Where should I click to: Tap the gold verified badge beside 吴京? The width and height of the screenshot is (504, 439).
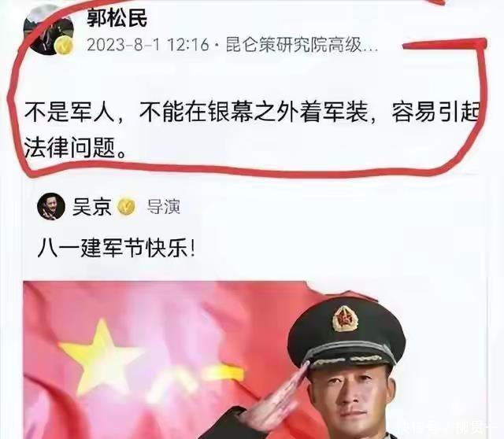click(126, 206)
